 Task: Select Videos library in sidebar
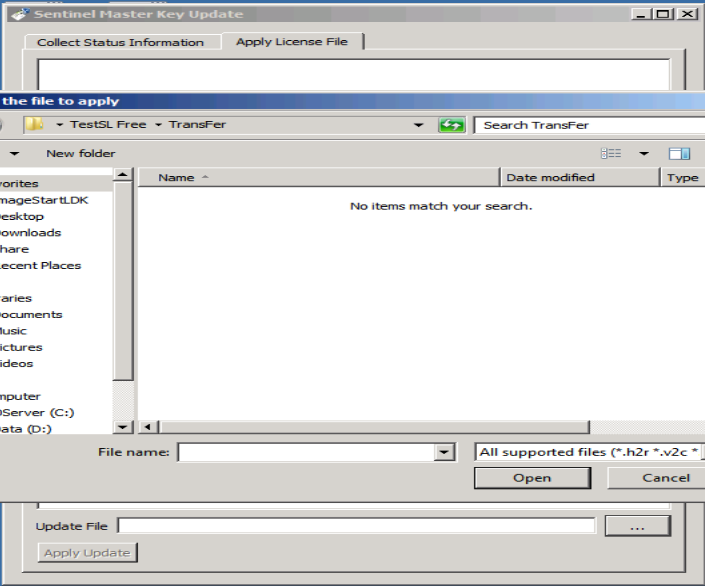17,363
